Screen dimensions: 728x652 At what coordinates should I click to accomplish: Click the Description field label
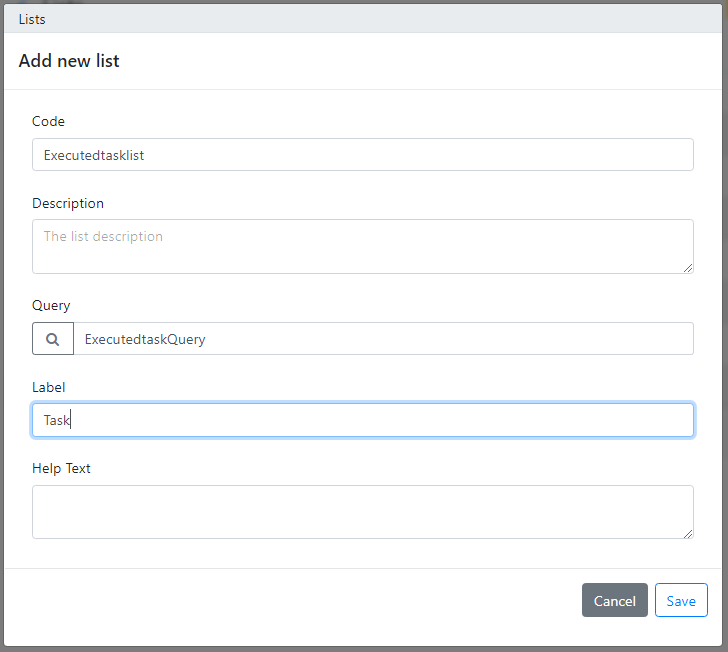[x=68, y=203]
